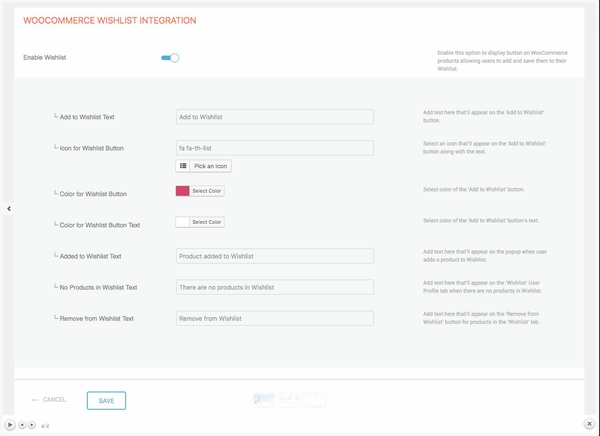Open Select Color for Wishlist Button Text
Viewport: 600px width, 436px height.
point(207,222)
